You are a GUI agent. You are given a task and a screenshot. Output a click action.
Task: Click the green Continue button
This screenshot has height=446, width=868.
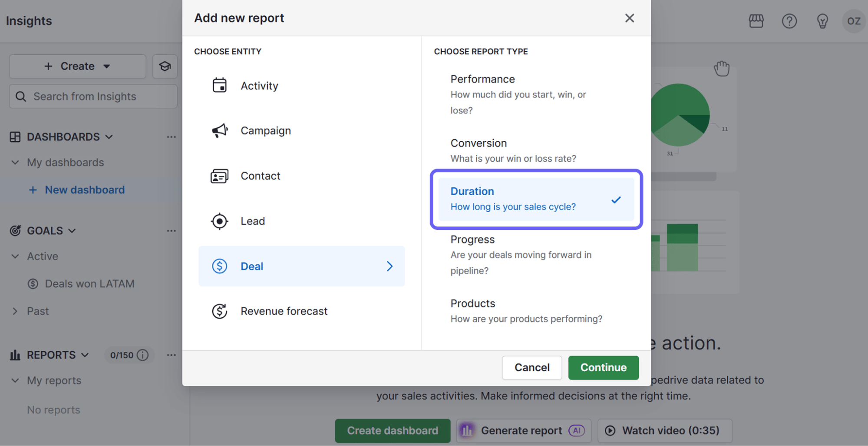(603, 367)
